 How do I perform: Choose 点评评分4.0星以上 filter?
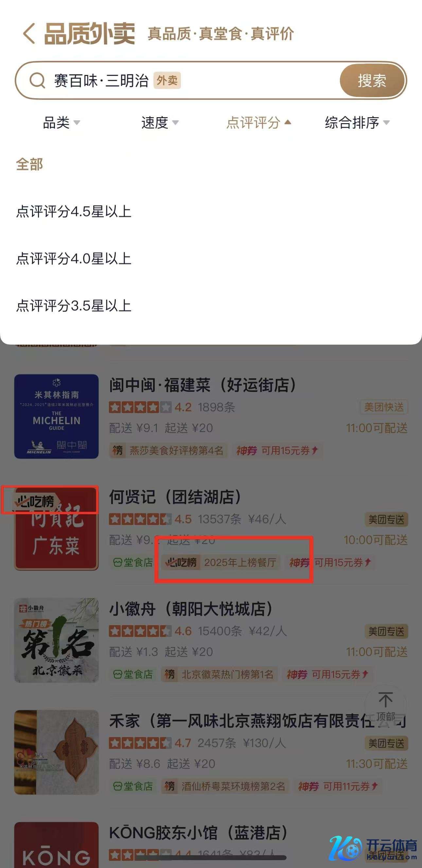[x=74, y=259]
